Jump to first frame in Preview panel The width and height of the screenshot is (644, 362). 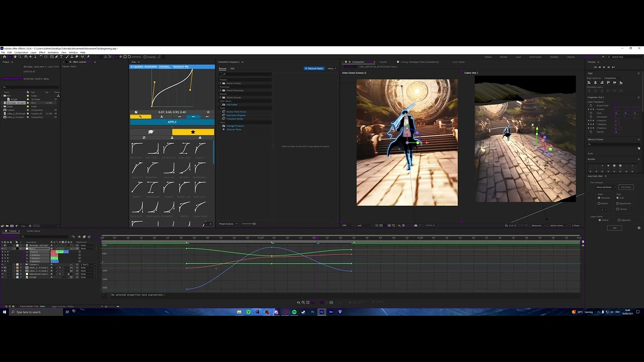595,67
